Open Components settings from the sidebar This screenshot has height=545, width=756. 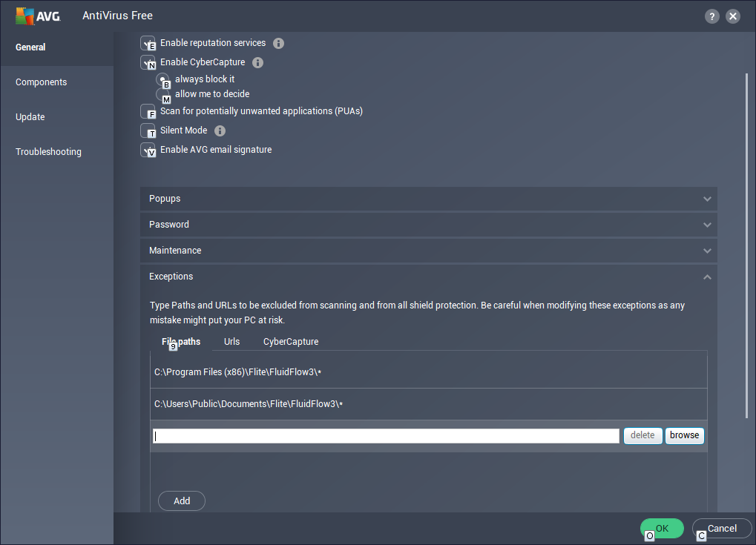41,82
